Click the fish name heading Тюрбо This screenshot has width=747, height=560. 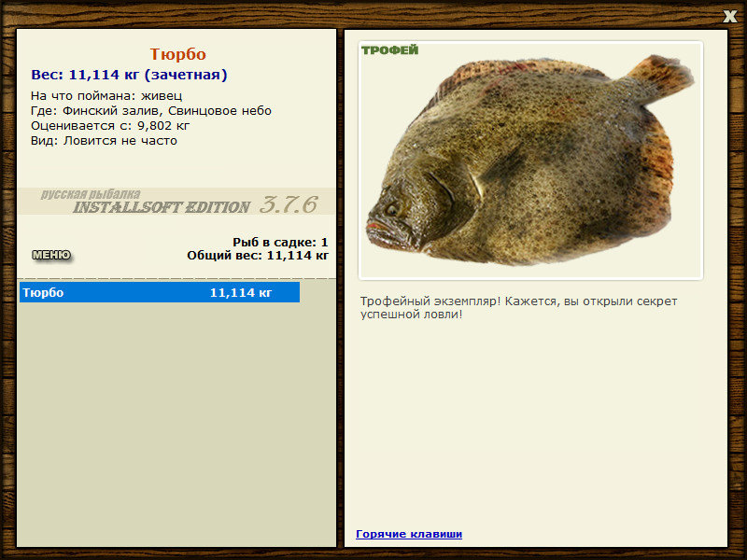click(177, 54)
